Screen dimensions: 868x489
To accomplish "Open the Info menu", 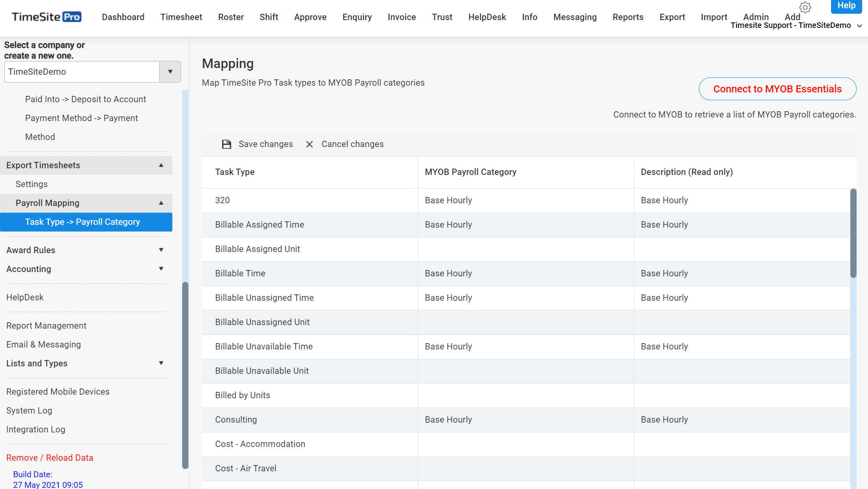I will click(x=530, y=17).
